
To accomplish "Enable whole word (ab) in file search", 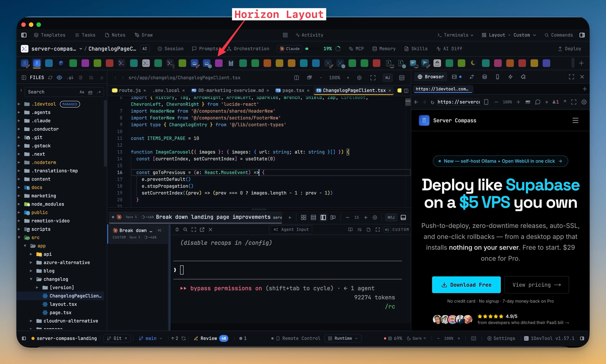I will 90,92.
